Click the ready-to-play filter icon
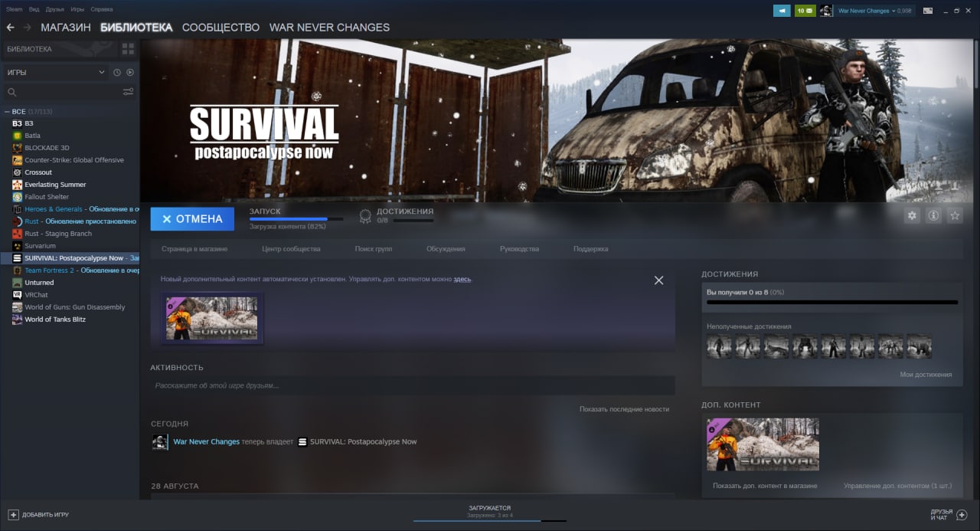This screenshot has width=980, height=531. click(130, 72)
